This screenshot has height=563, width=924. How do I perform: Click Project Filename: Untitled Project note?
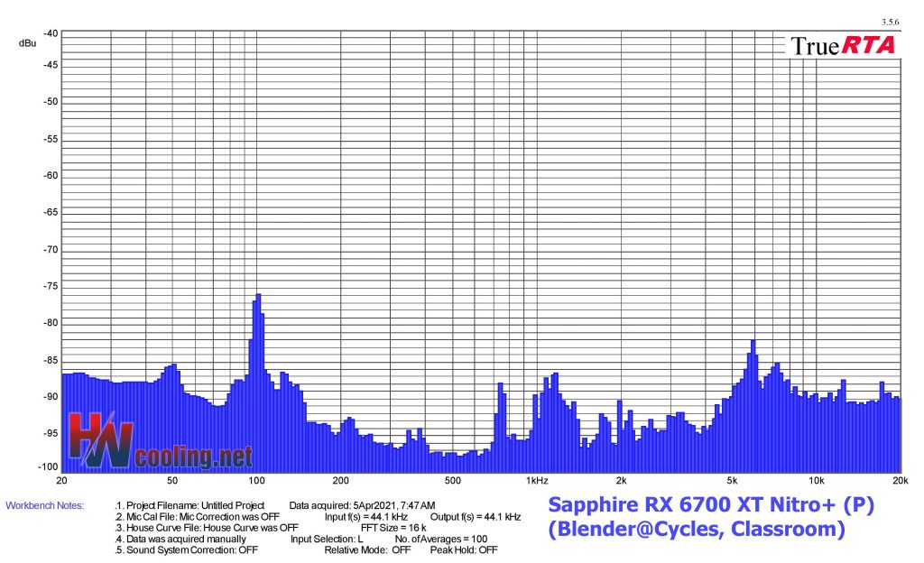point(189,505)
